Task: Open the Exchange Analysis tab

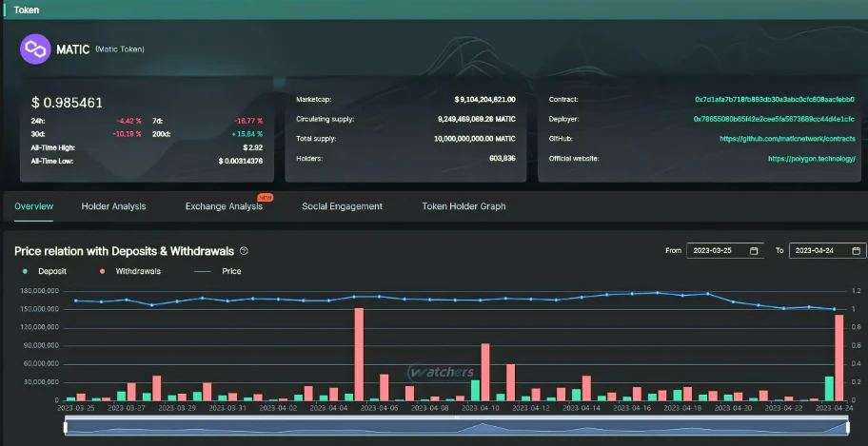Action: (x=224, y=206)
